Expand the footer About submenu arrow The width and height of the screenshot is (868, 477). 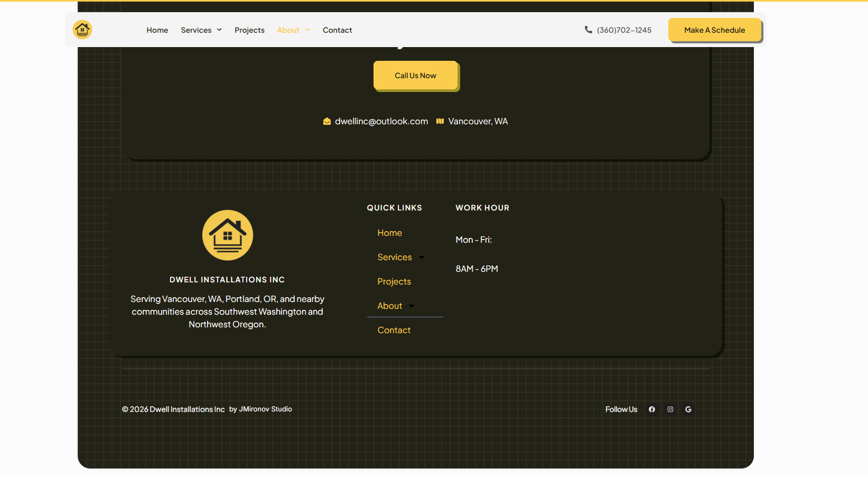[x=412, y=306]
